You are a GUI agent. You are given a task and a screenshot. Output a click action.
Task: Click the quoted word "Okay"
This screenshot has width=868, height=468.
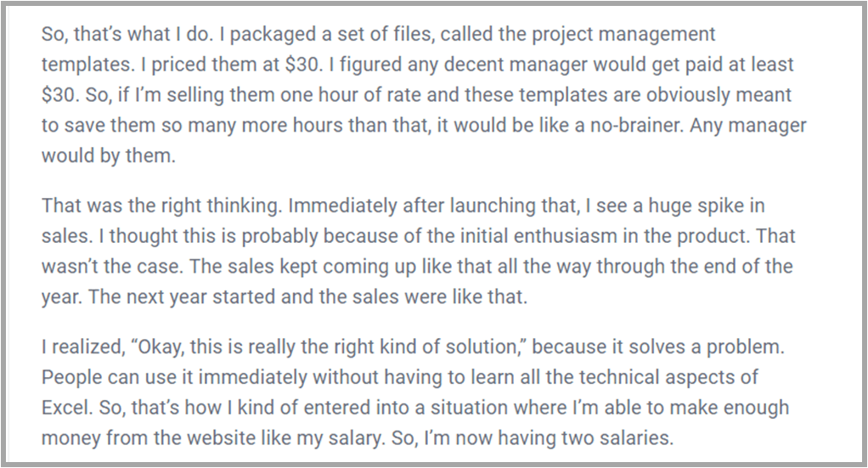pyautogui.click(x=161, y=347)
